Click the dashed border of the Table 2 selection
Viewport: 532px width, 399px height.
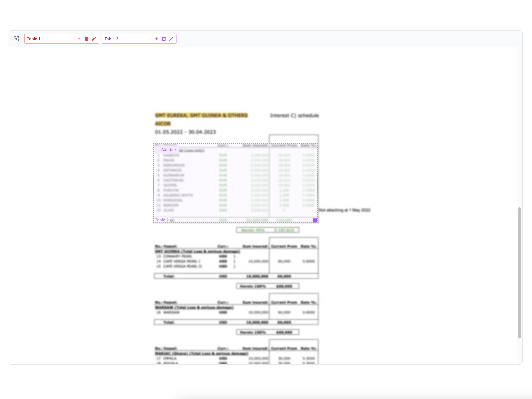[x=236, y=143]
